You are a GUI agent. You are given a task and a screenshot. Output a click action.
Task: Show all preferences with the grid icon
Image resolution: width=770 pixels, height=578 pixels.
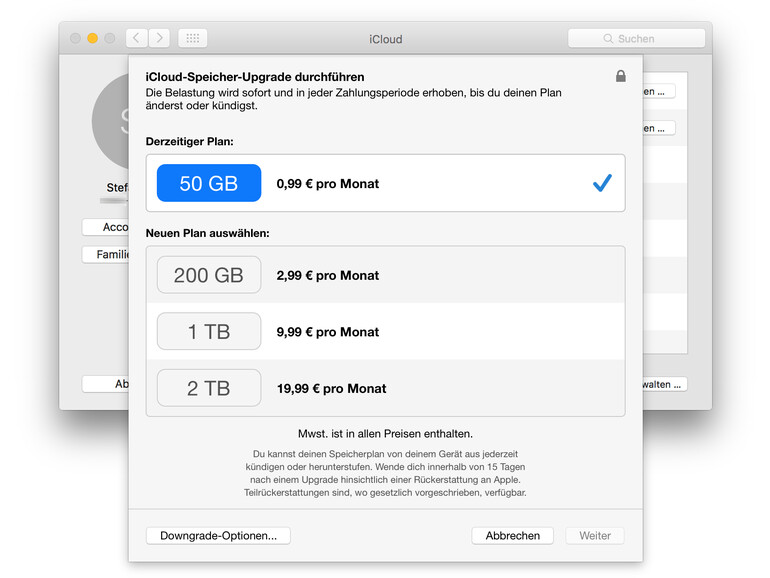tap(192, 38)
